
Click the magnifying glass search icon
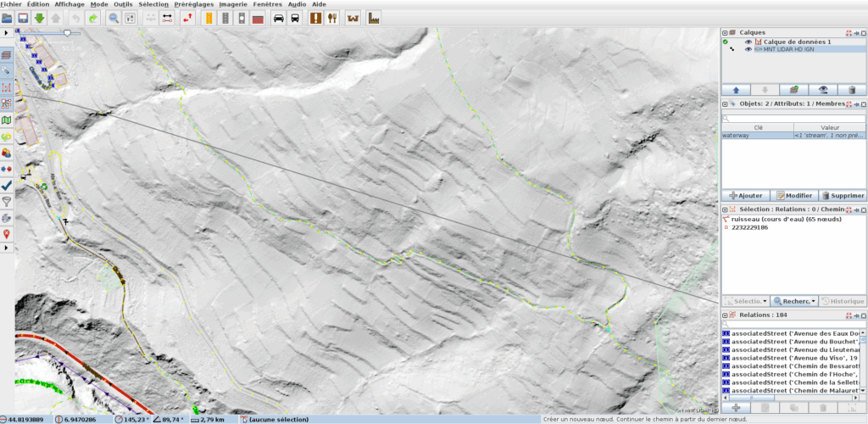click(x=114, y=18)
